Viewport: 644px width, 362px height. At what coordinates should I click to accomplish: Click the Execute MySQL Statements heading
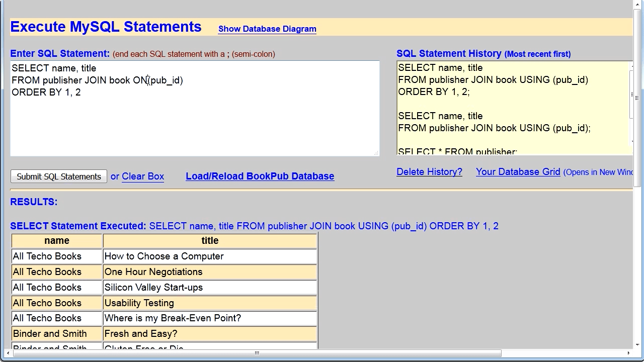click(106, 27)
